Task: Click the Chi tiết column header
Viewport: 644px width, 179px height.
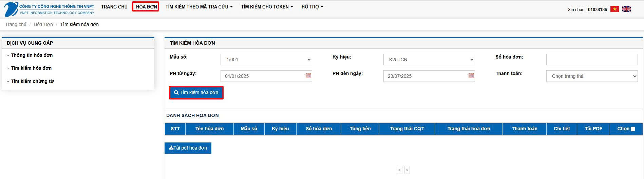Action: 562,129
